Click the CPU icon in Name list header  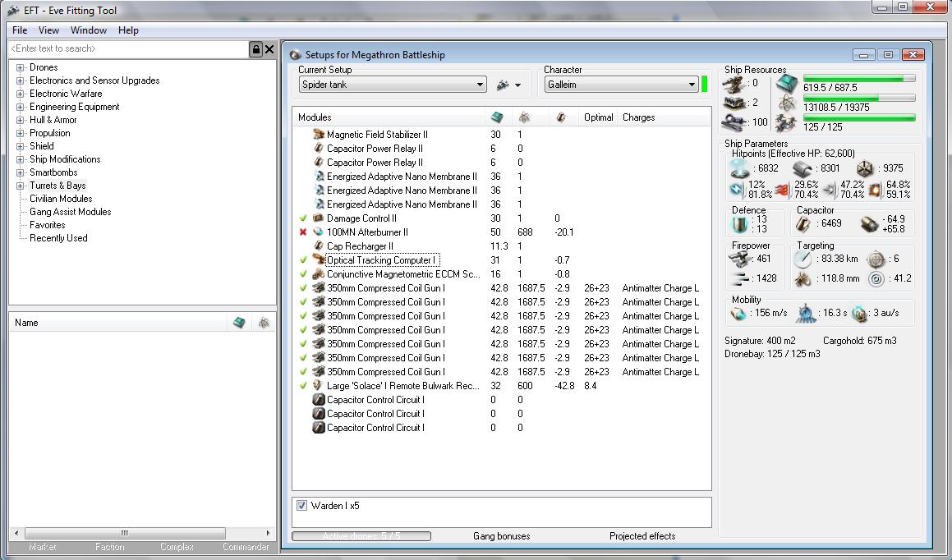239,323
